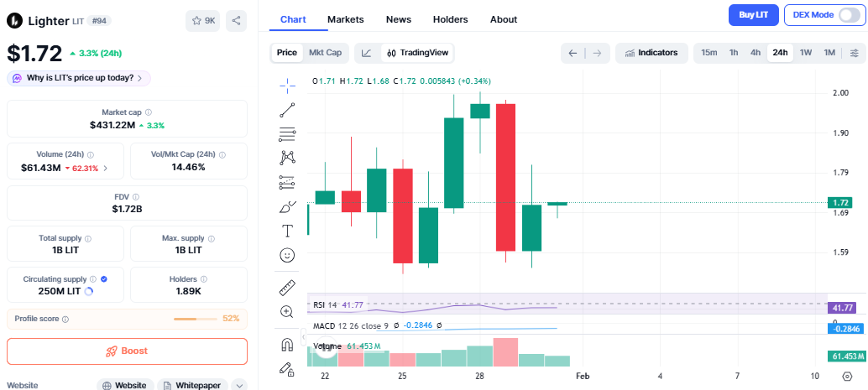Open the Indicators menu
The width and height of the screenshot is (868, 390).
tap(651, 53)
